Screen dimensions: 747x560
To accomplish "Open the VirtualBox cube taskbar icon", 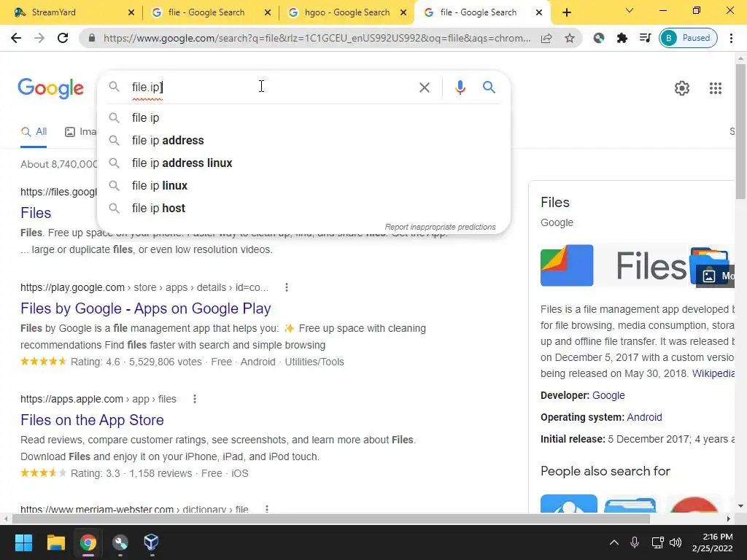I will tap(151, 542).
